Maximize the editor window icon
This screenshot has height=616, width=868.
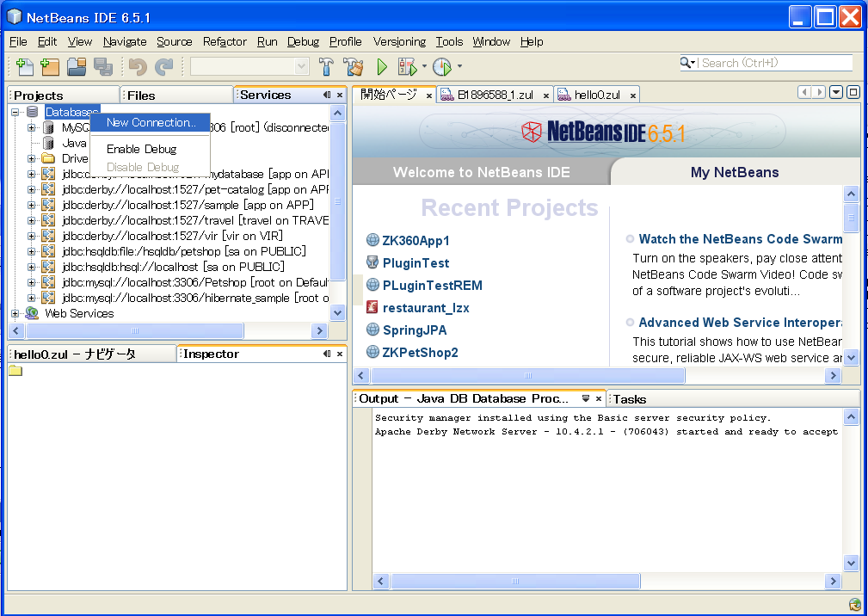(853, 92)
